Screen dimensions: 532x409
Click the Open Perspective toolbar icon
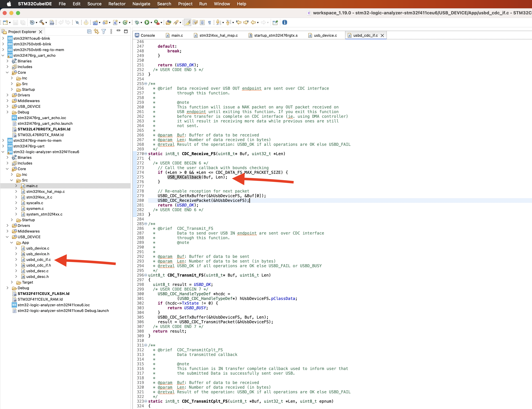point(275,22)
